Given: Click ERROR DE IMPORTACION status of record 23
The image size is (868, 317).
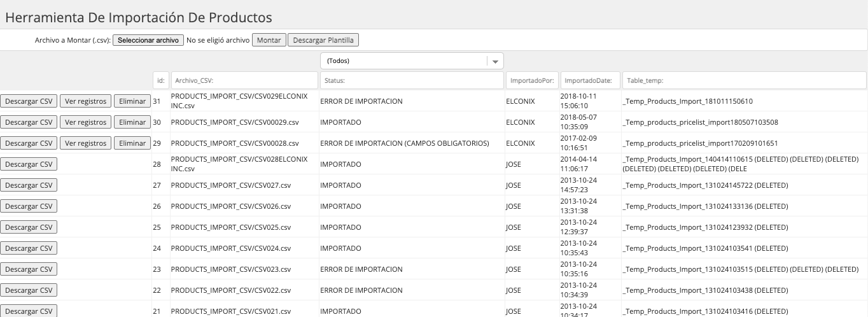Looking at the screenshot, I should (x=361, y=269).
